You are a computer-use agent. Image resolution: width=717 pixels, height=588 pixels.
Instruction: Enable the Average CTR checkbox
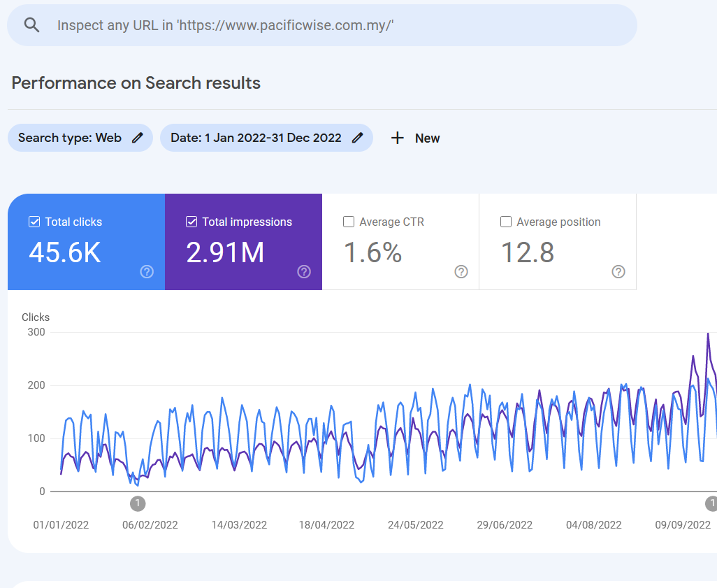[349, 222]
